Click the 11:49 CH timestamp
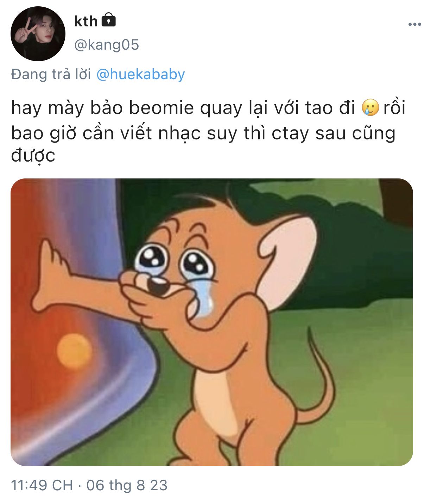Image resolution: width=437 pixels, height=504 pixels. 42,485
